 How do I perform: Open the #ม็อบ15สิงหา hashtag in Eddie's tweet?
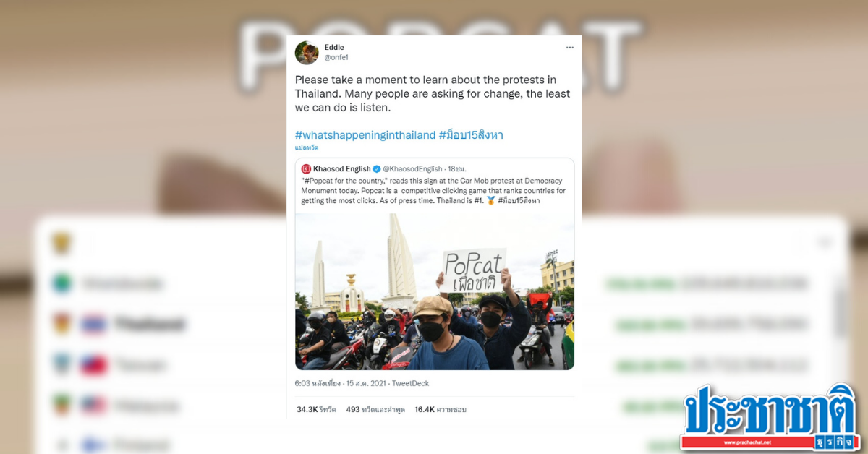pyautogui.click(x=472, y=135)
